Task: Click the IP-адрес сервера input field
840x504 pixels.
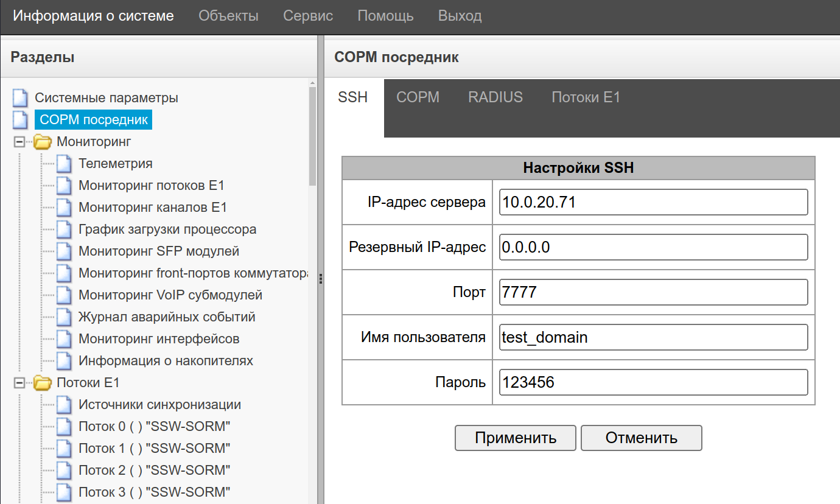Action: point(653,202)
